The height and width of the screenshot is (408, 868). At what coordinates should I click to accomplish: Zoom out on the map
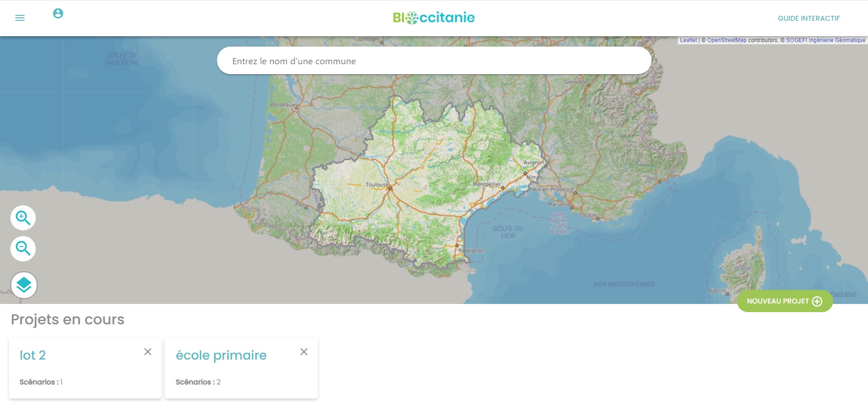pos(23,249)
